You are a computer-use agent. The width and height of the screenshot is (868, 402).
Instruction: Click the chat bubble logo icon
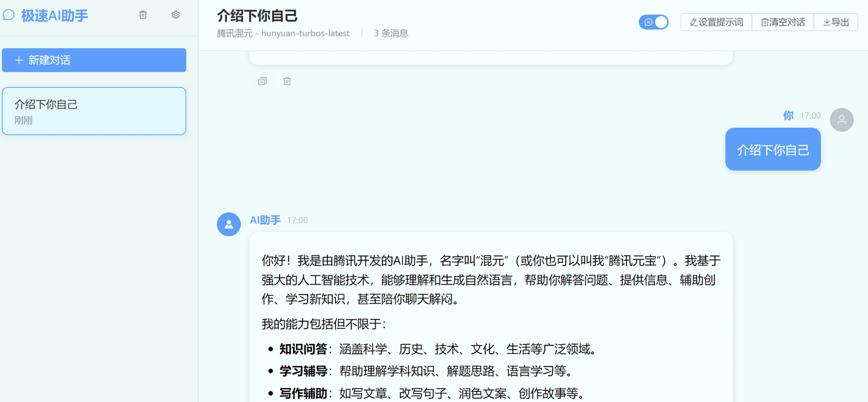pos(9,15)
